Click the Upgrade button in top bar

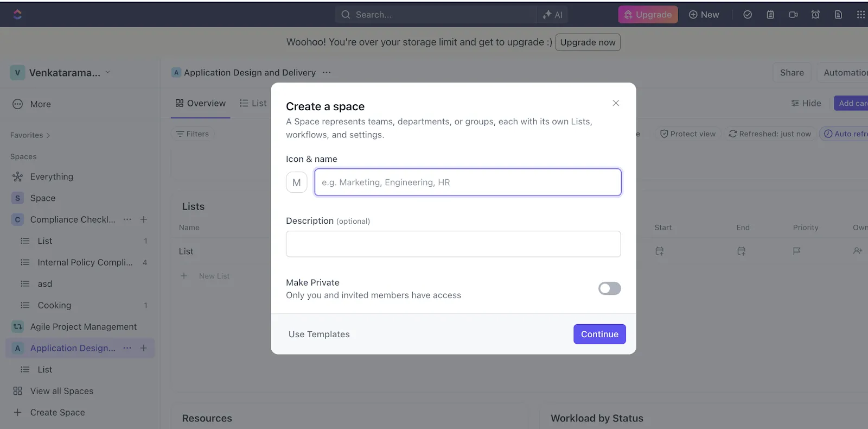[x=648, y=15]
